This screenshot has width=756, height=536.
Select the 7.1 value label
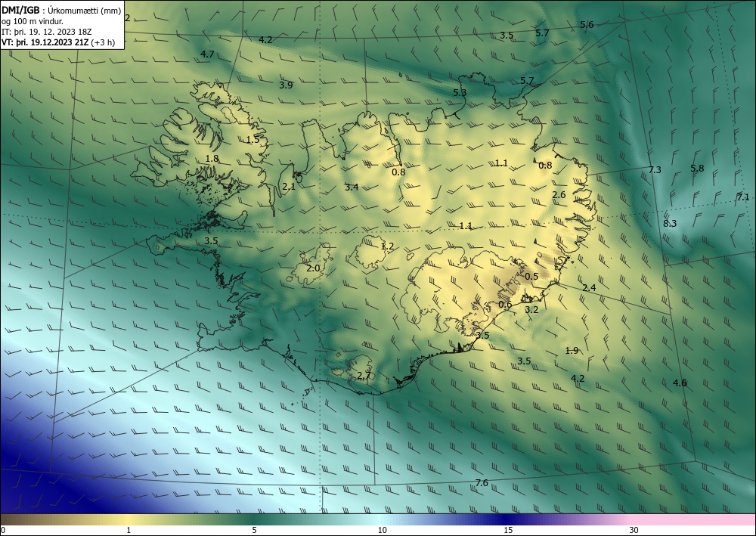pyautogui.click(x=743, y=197)
